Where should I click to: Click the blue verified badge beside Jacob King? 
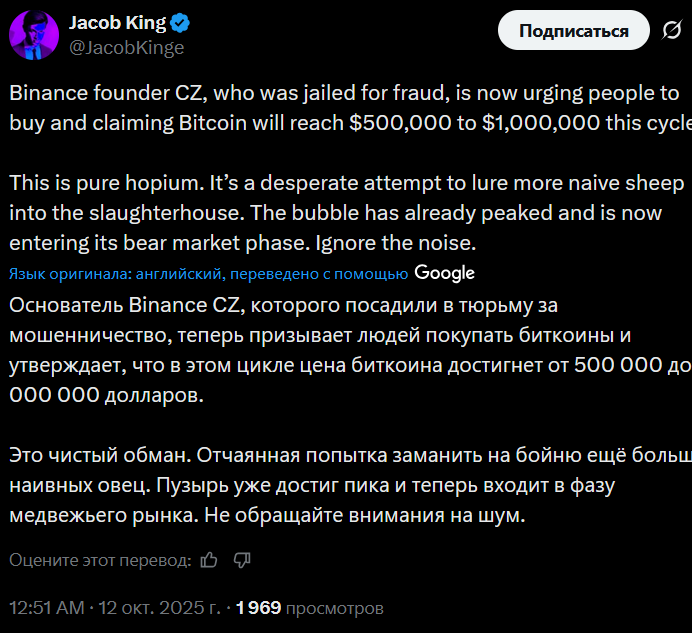181,23
